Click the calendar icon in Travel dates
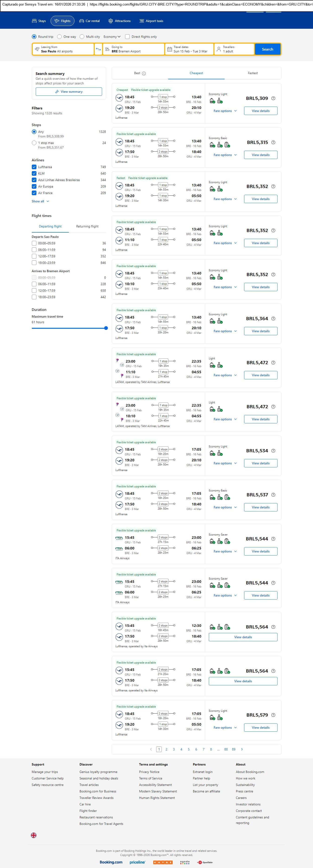The width and height of the screenshot is (313, 868). coord(170,49)
